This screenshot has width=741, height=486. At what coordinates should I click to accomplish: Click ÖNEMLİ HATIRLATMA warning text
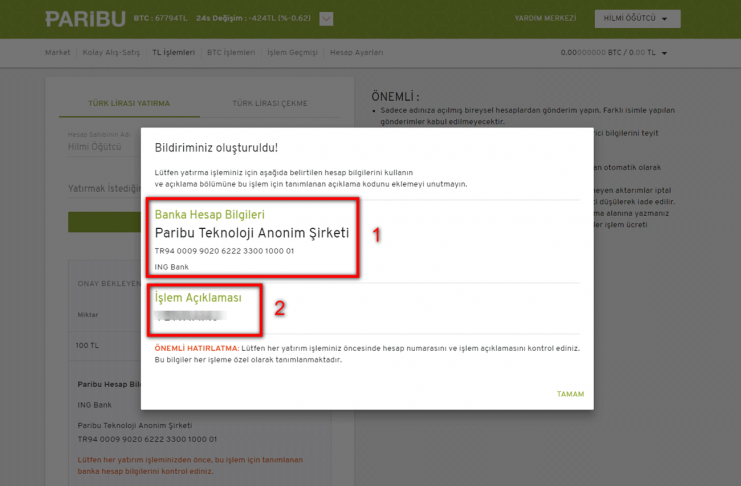197,348
